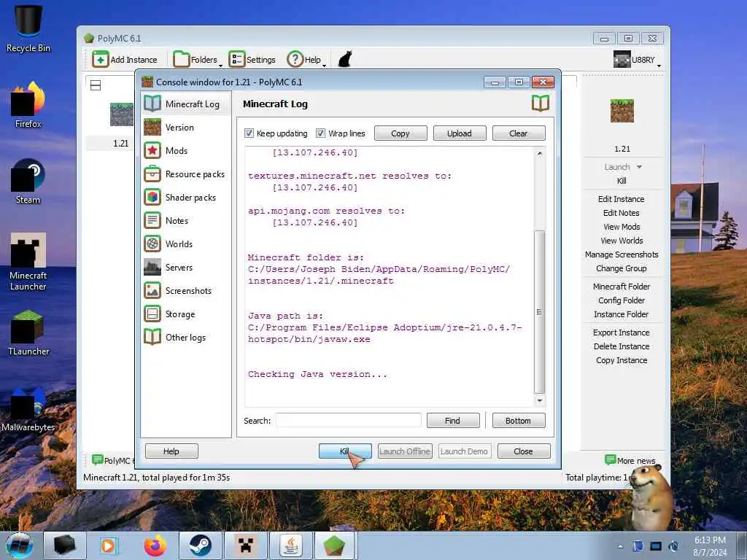Click the log scroll down arrow
747x560 pixels.
point(539,400)
